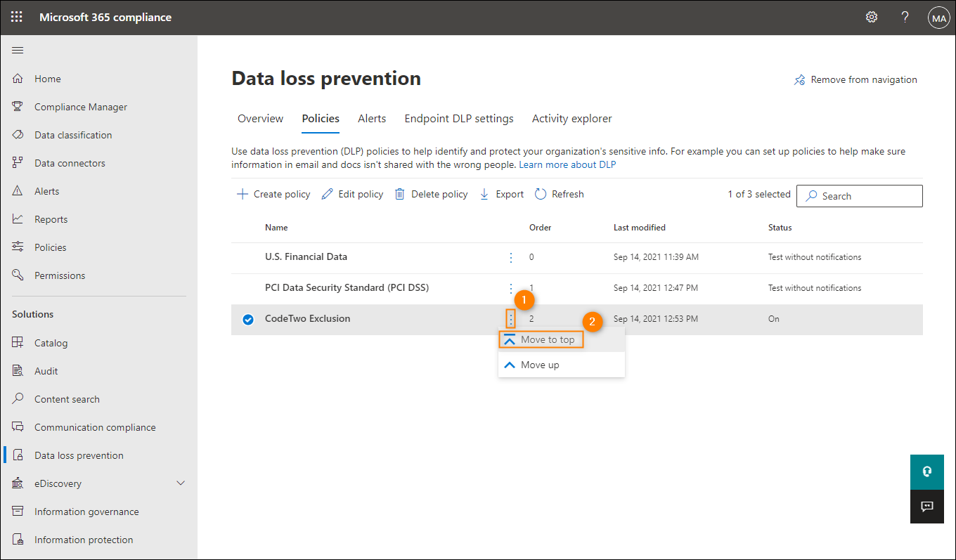The width and height of the screenshot is (956, 560).
Task: Click the Home house icon
Action: click(18, 79)
